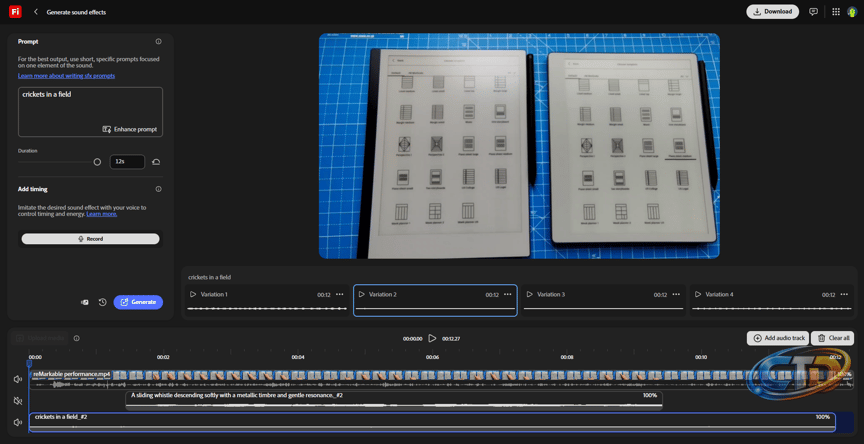Click Clear all in the timeline
This screenshot has height=444, width=864.
[x=833, y=338]
